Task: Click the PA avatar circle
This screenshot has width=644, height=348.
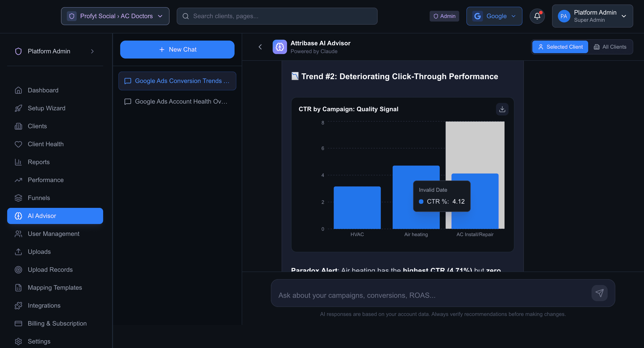Action: click(563, 16)
